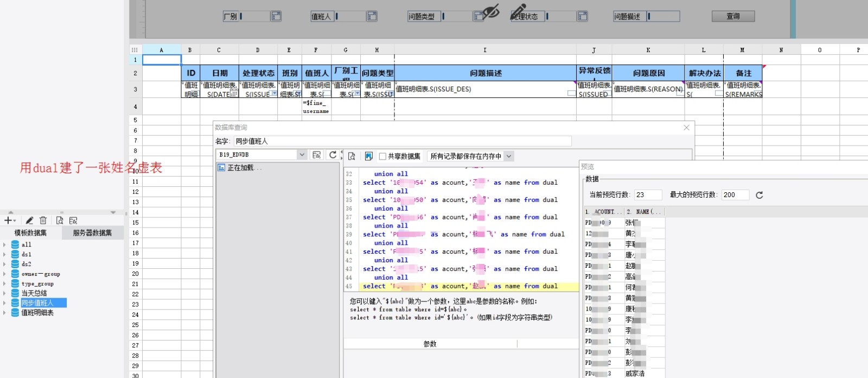The width and height of the screenshot is (868, 378).
Task: Click the ACOUNT column header in preview
Action: [604, 212]
